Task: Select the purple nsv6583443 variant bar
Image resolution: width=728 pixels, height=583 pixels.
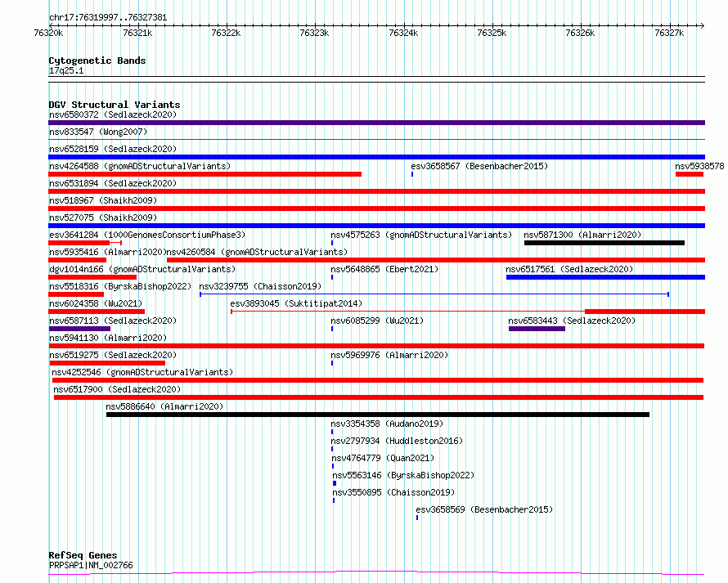Action: (x=537, y=329)
